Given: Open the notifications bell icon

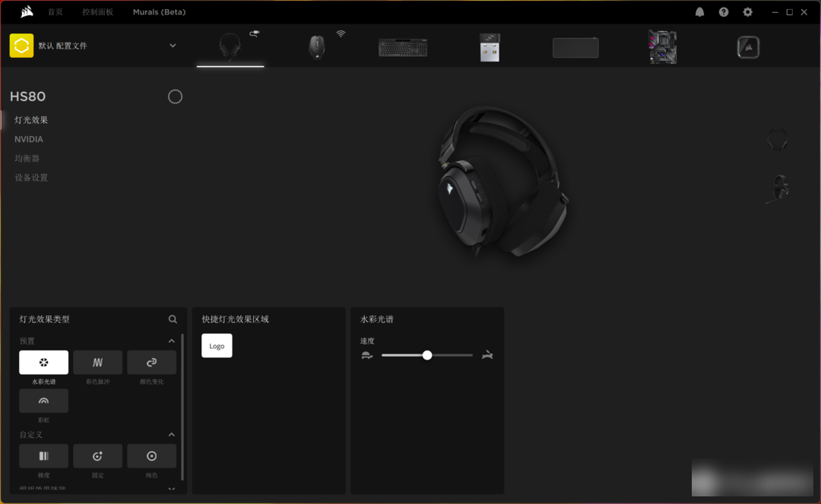Looking at the screenshot, I should 699,12.
